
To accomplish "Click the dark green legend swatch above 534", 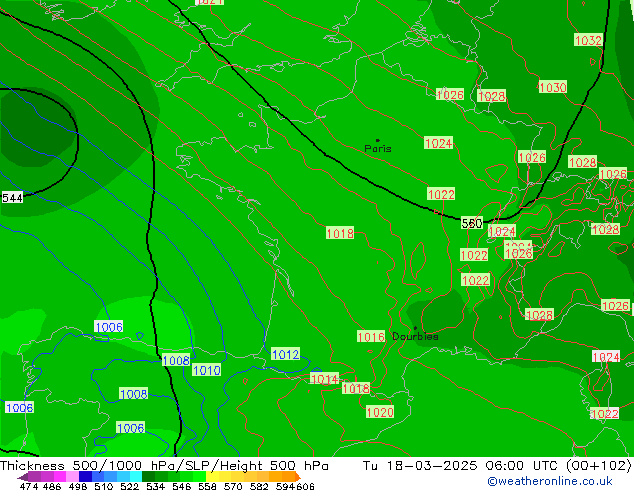I will point(148,476).
